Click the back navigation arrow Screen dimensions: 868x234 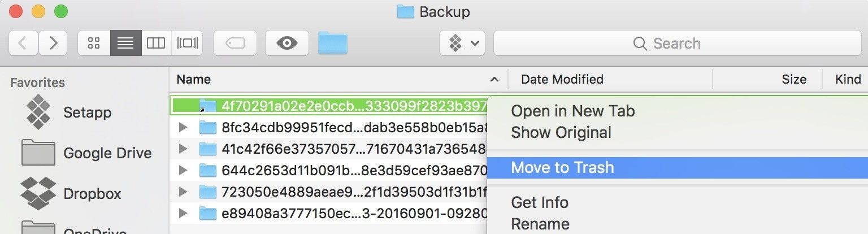pyautogui.click(x=23, y=44)
